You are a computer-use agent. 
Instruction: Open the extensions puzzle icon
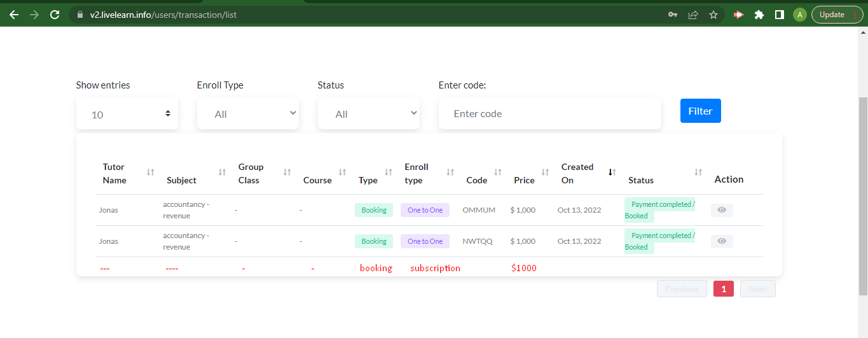[x=759, y=15]
